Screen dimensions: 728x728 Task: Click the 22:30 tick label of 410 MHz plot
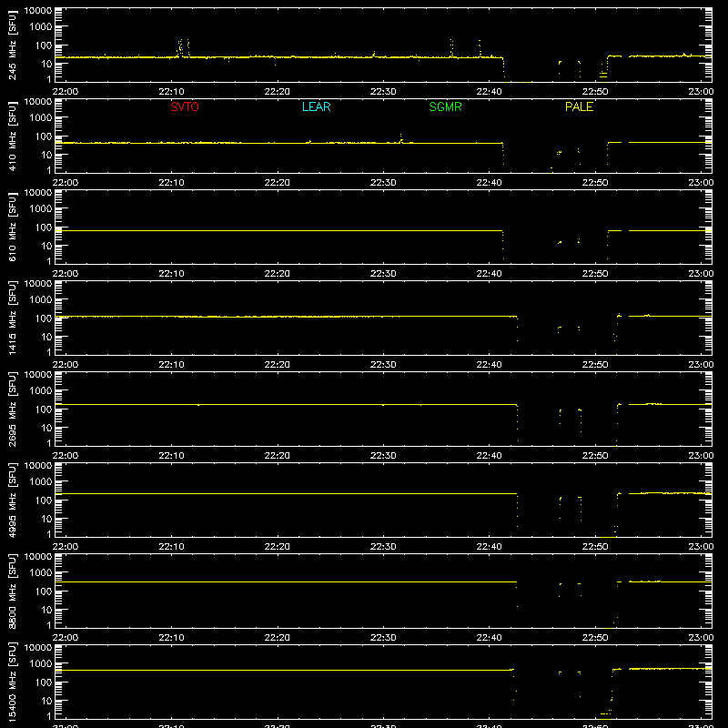click(x=383, y=183)
